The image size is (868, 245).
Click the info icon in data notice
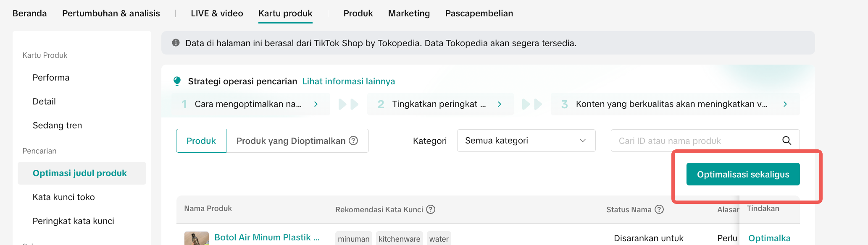tap(176, 43)
